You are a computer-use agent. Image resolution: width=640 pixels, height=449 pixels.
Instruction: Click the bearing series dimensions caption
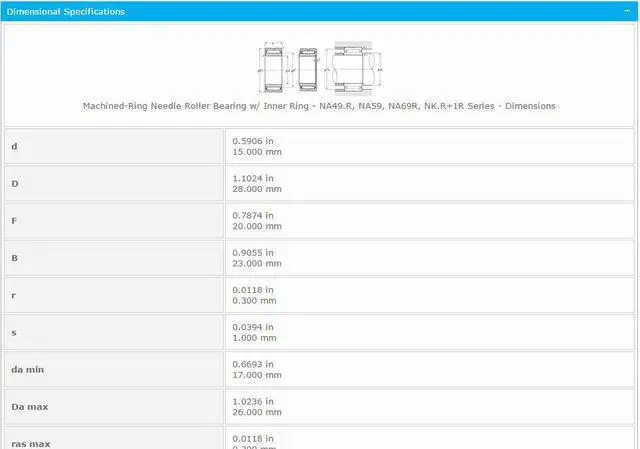coord(319,105)
